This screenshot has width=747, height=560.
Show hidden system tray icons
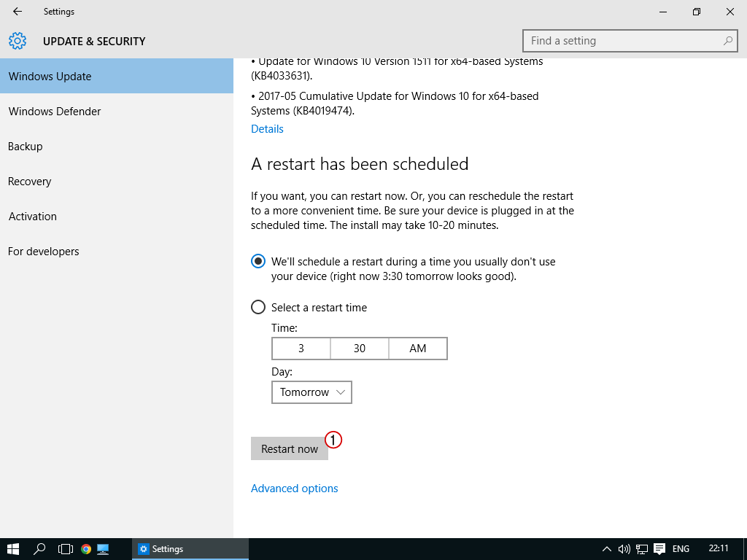tap(606, 548)
